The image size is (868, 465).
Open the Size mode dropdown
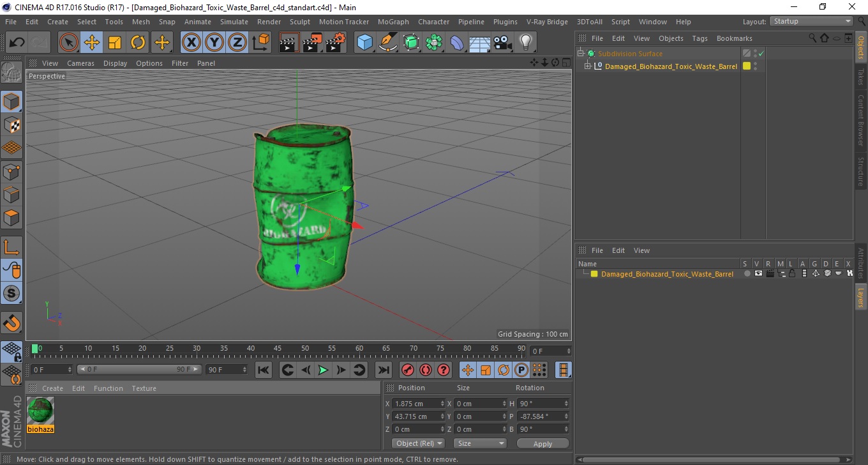coord(480,443)
